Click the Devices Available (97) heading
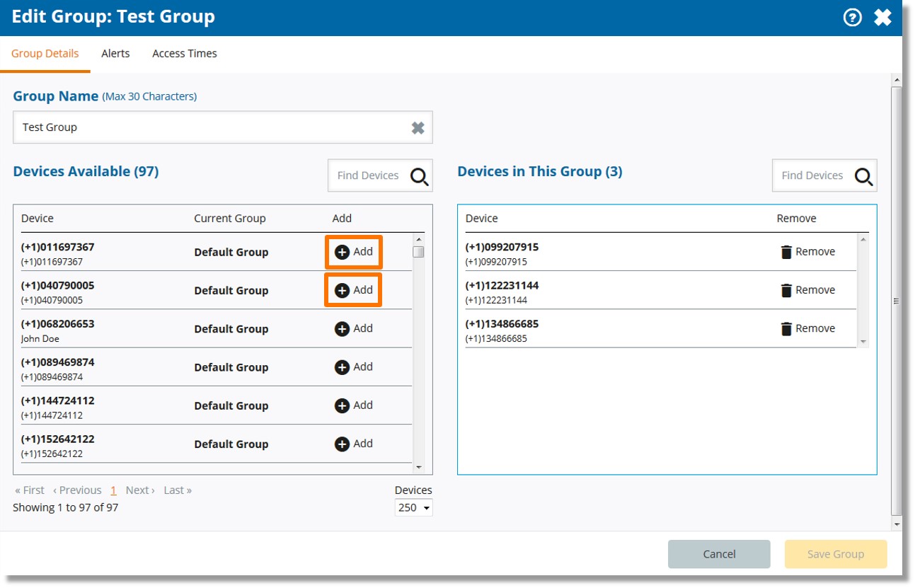Screen dimensions: 915x588 coord(86,172)
